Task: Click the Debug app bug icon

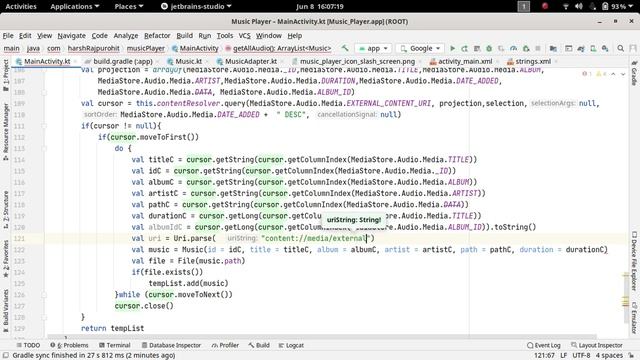Action: click(489, 48)
